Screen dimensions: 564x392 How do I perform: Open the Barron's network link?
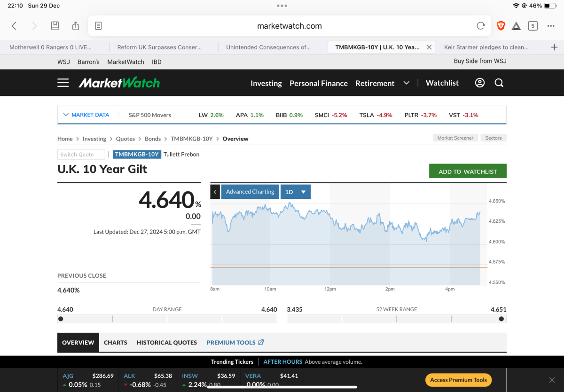[x=88, y=62]
